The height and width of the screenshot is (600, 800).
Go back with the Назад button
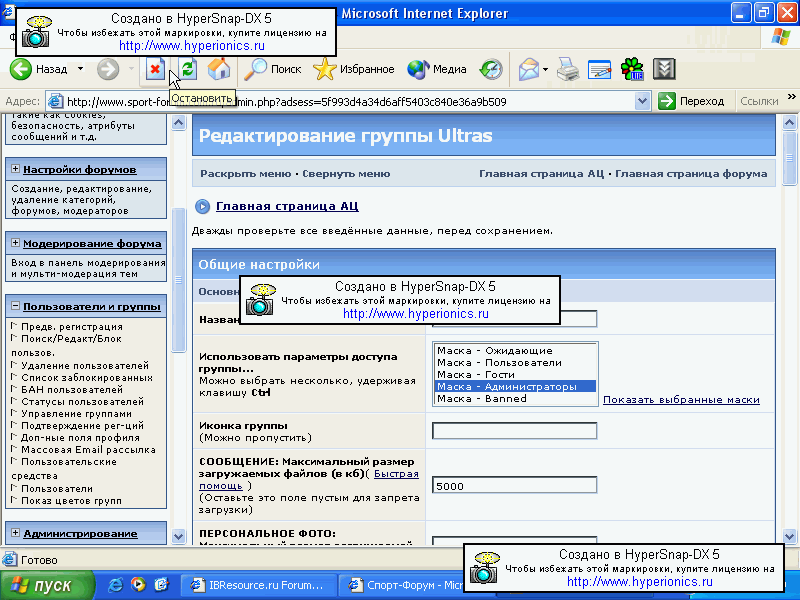point(39,69)
